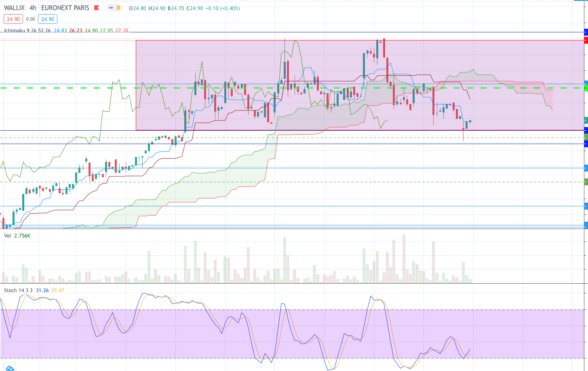Change the 4h interval label

tap(33, 8)
